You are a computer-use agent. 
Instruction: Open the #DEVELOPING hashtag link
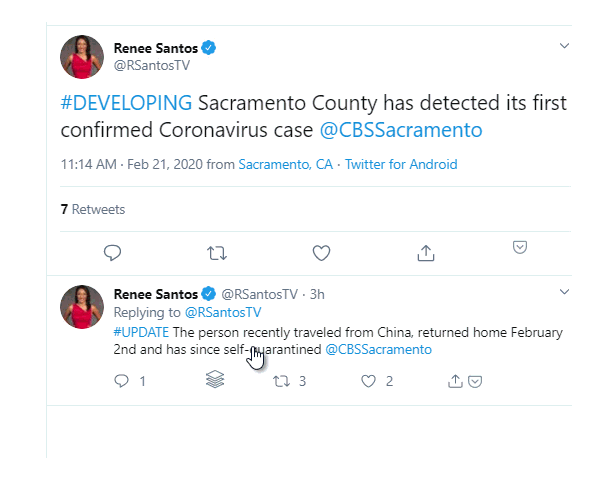pyautogui.click(x=126, y=103)
